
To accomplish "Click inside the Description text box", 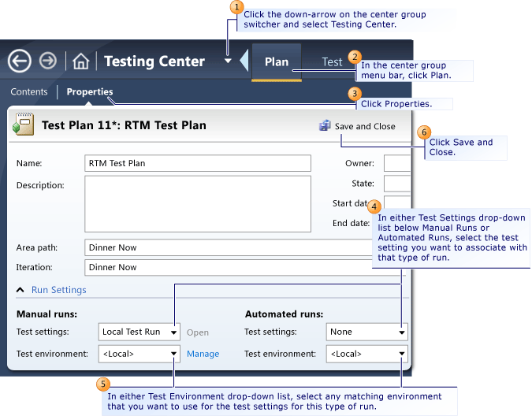I will pyautogui.click(x=198, y=204).
